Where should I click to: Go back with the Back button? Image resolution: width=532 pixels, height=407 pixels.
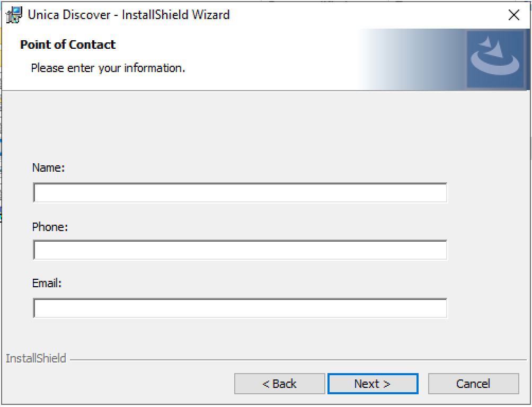[279, 384]
